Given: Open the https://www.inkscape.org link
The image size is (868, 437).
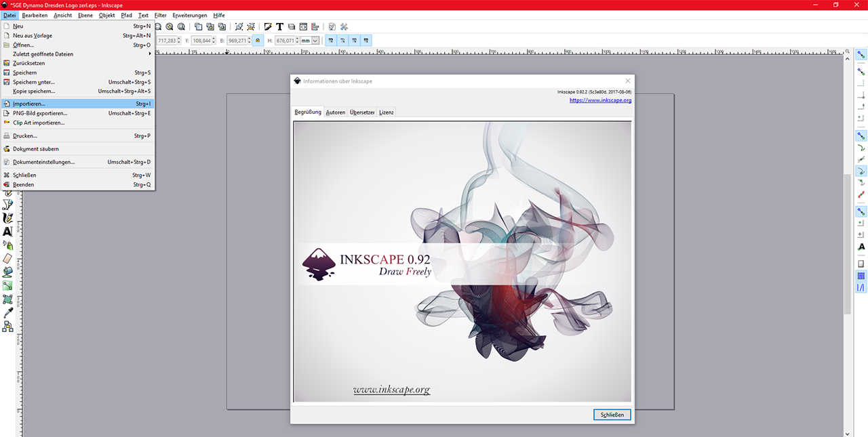Looking at the screenshot, I should click(600, 100).
